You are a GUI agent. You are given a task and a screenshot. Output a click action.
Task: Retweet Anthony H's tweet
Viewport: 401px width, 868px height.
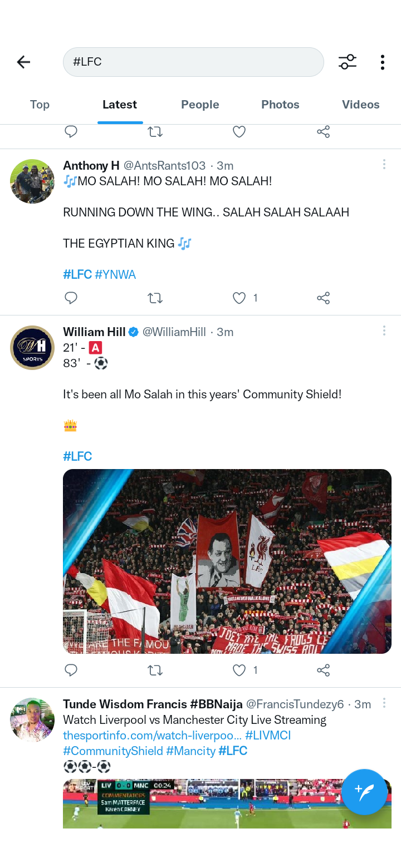pyautogui.click(x=155, y=298)
